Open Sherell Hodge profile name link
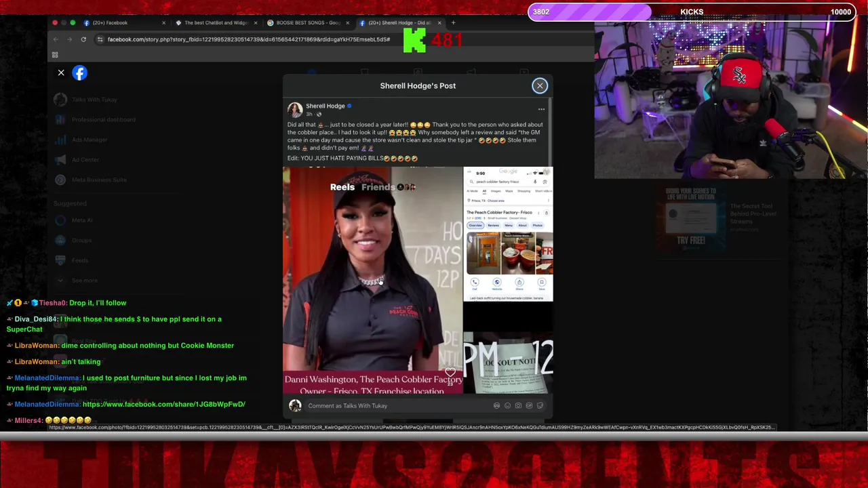868x488 pixels. click(x=325, y=106)
